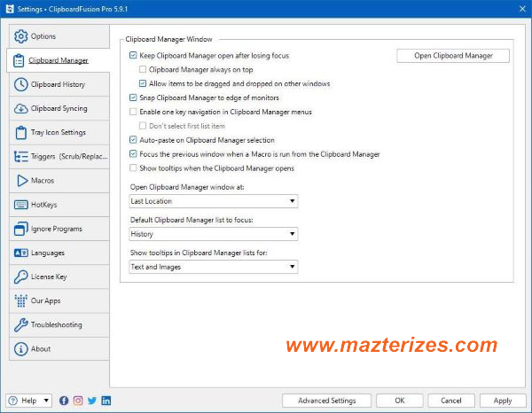Image resolution: width=532 pixels, height=413 pixels.
Task: Click the Ignore Programs window icon
Action: [x=20, y=229]
